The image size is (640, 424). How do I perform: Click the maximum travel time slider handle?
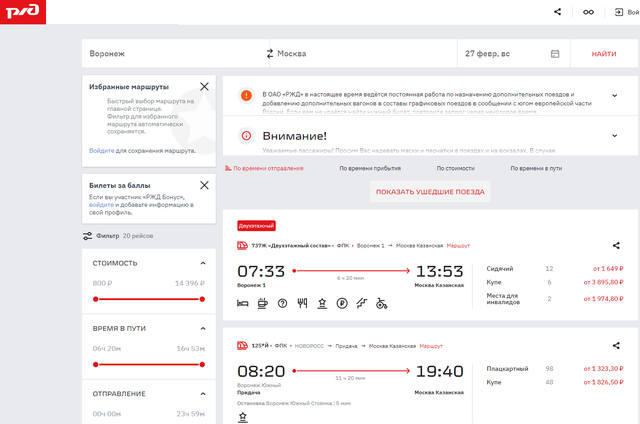coord(202,364)
